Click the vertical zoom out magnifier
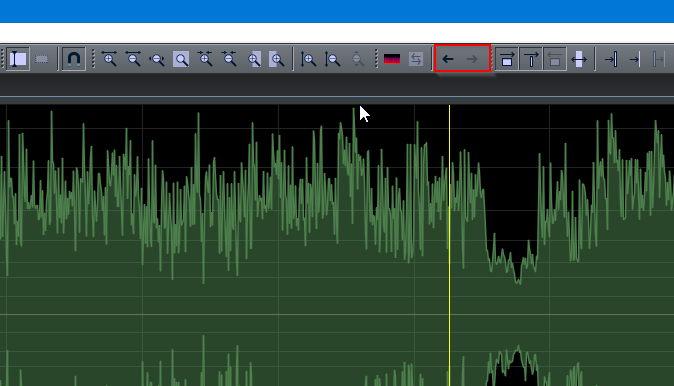 point(332,59)
